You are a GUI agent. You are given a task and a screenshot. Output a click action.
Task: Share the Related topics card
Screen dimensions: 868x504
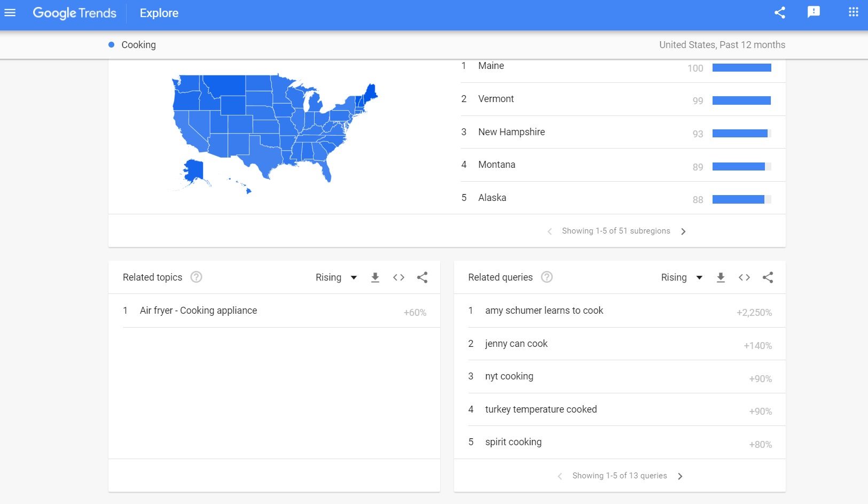click(x=422, y=277)
